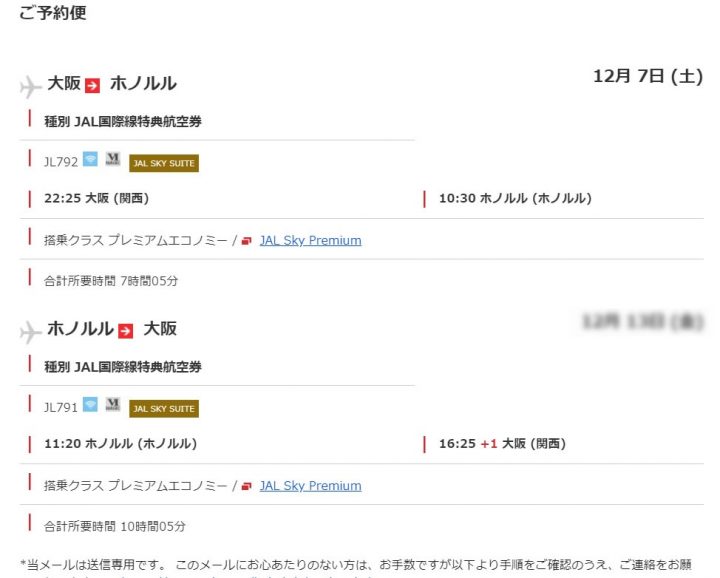Click the red arrow between ホノルル and 大阪
This screenshot has height=578, width=720.
pos(126,330)
